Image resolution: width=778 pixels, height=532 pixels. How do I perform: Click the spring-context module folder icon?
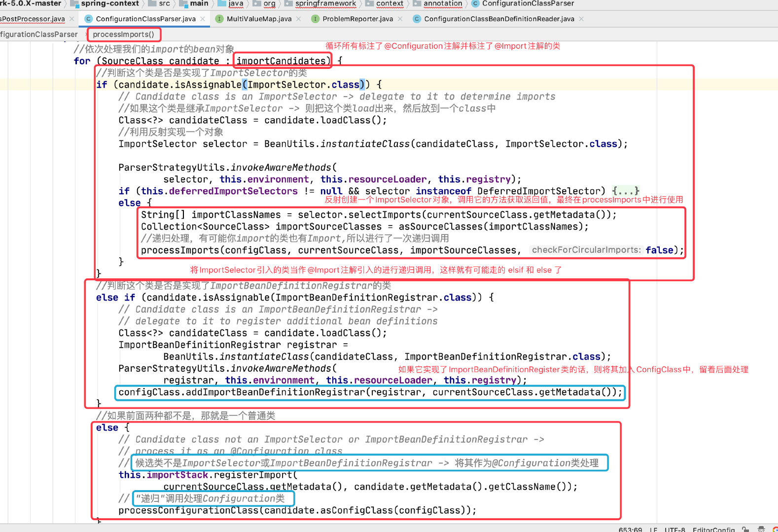coord(75,3)
